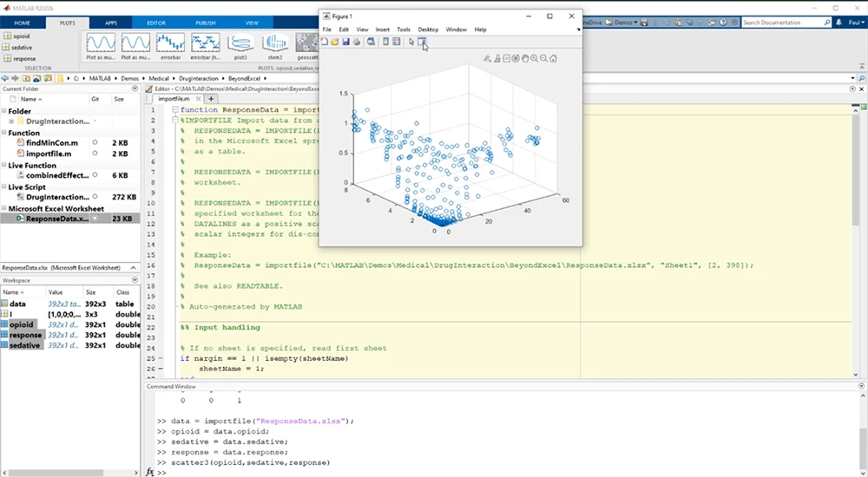Fold the function block on line 1
The height and width of the screenshot is (477, 868).
coord(175,109)
